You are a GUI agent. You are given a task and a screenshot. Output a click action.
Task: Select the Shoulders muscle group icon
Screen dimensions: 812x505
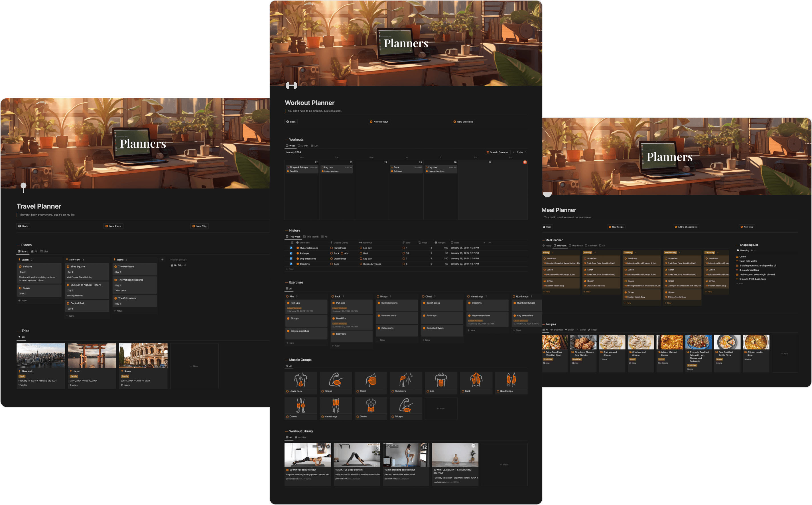coord(406,380)
